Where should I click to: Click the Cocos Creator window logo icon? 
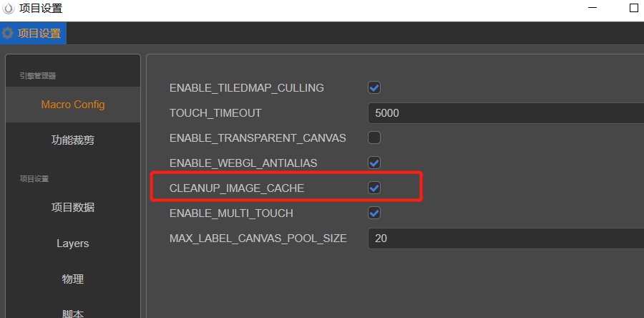(9, 9)
